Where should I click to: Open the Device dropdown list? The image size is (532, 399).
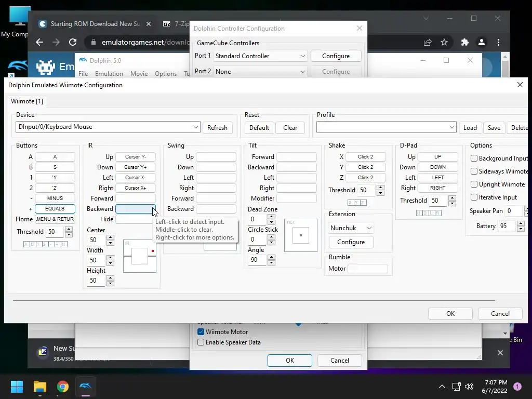click(108, 127)
